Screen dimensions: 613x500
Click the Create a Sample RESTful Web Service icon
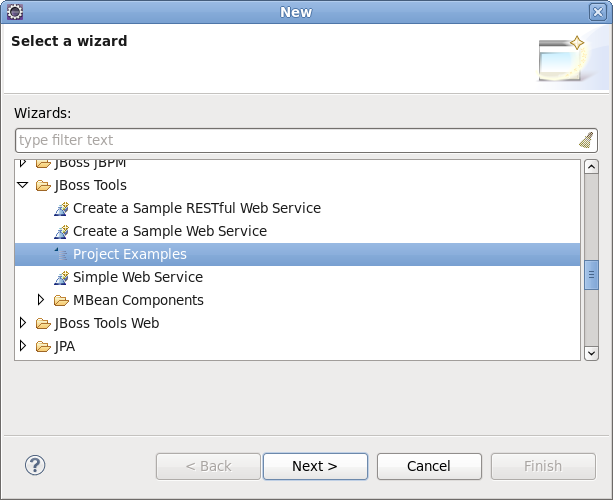61,208
